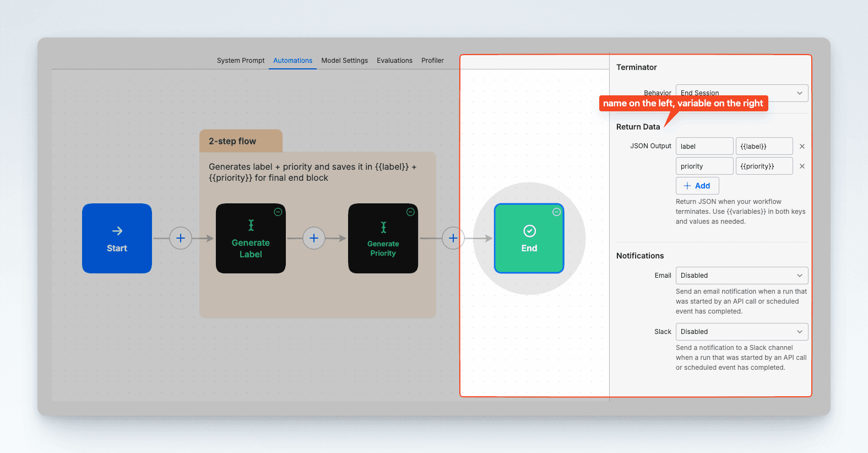Image resolution: width=868 pixels, height=453 pixels.
Task: Open the Behavior dropdown
Action: [741, 93]
